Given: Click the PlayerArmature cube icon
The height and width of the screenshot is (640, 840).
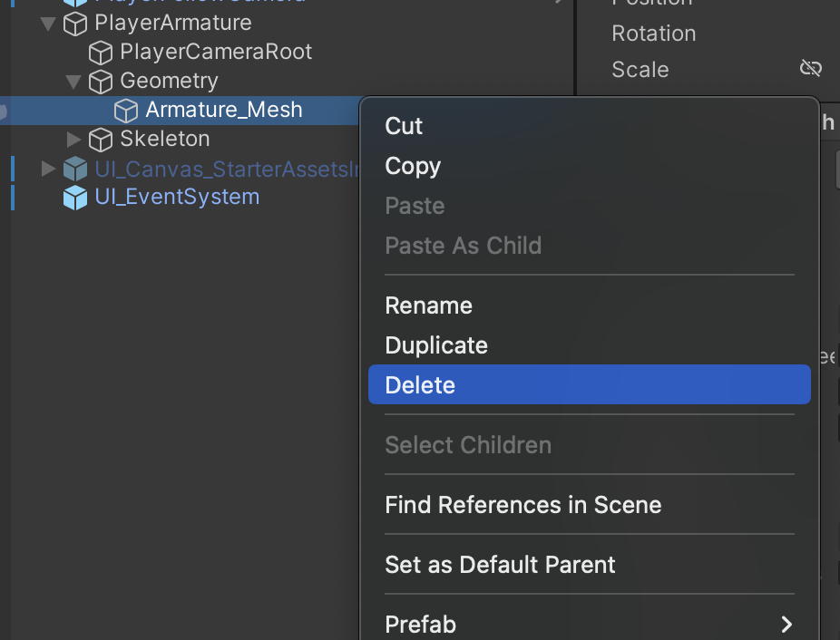Looking at the screenshot, I should [x=76, y=24].
